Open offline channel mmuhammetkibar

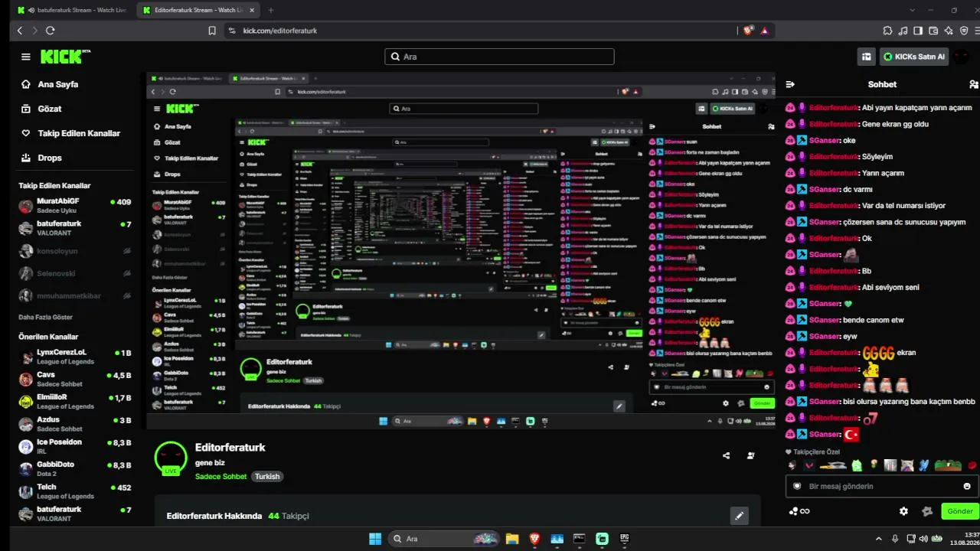[x=75, y=295]
